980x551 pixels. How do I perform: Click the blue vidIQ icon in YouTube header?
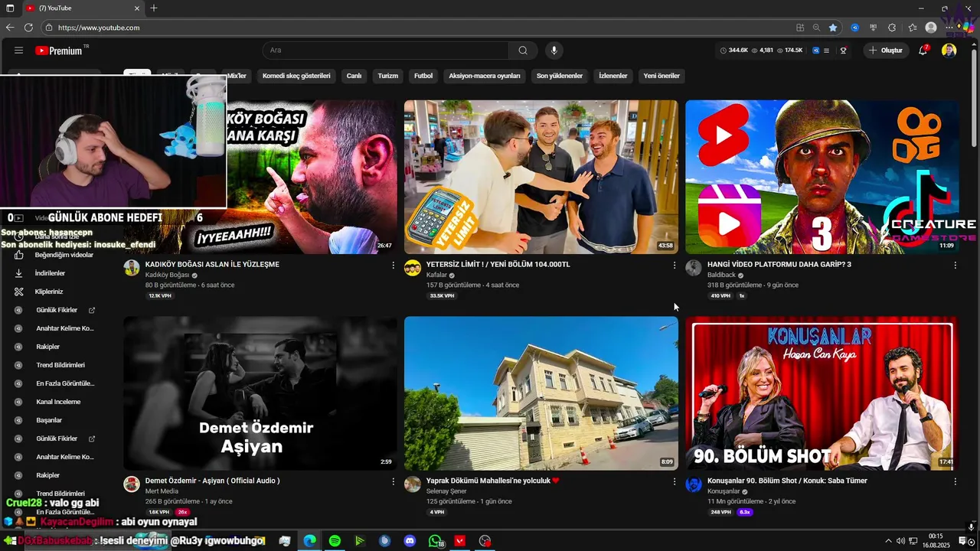(x=816, y=51)
